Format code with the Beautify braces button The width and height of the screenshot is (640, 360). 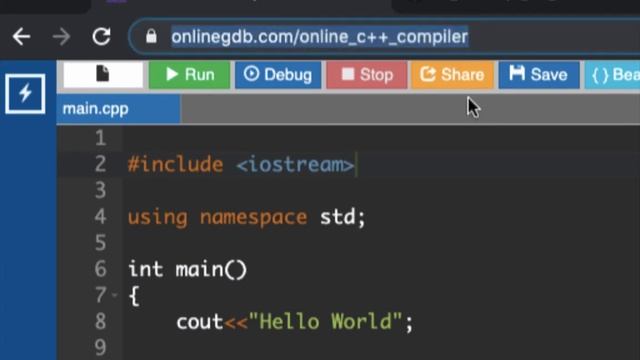click(613, 75)
